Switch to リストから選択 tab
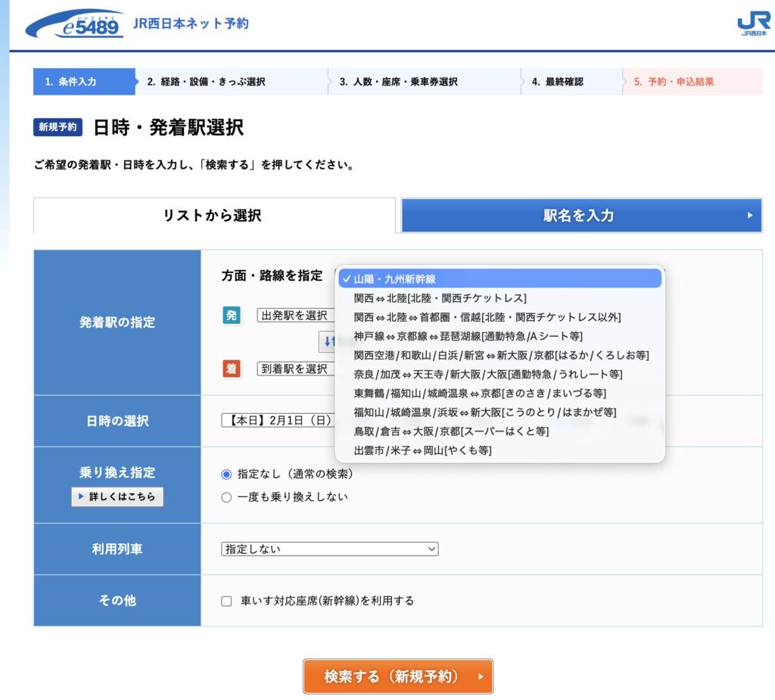Image resolution: width=775 pixels, height=700 pixels. [213, 216]
